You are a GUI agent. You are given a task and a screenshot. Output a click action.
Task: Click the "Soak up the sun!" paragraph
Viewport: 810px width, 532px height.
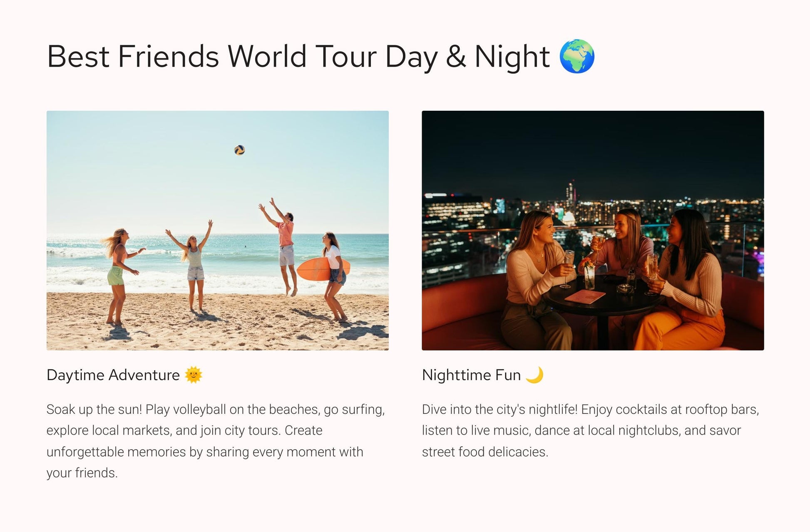pyautogui.click(x=215, y=441)
